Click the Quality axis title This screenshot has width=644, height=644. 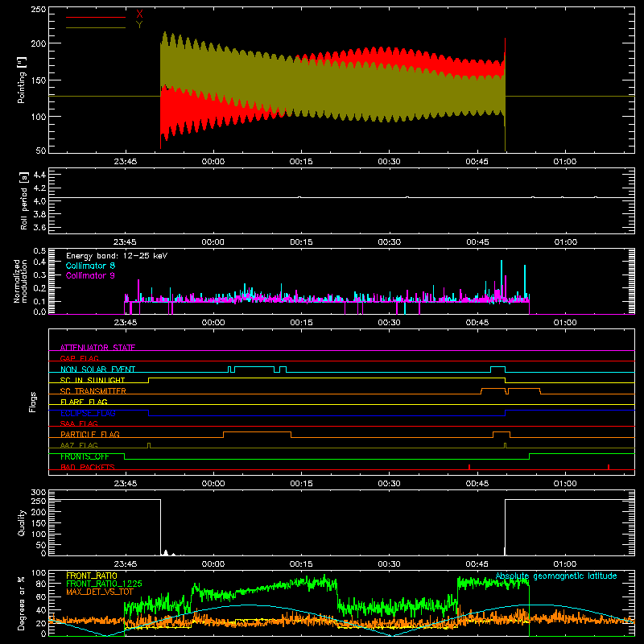pyautogui.click(x=22, y=522)
